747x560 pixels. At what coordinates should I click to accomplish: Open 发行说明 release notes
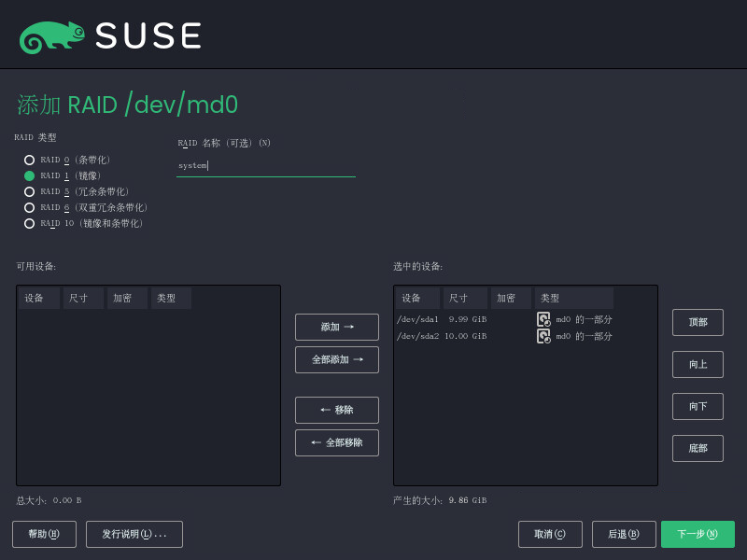pyautogui.click(x=134, y=534)
